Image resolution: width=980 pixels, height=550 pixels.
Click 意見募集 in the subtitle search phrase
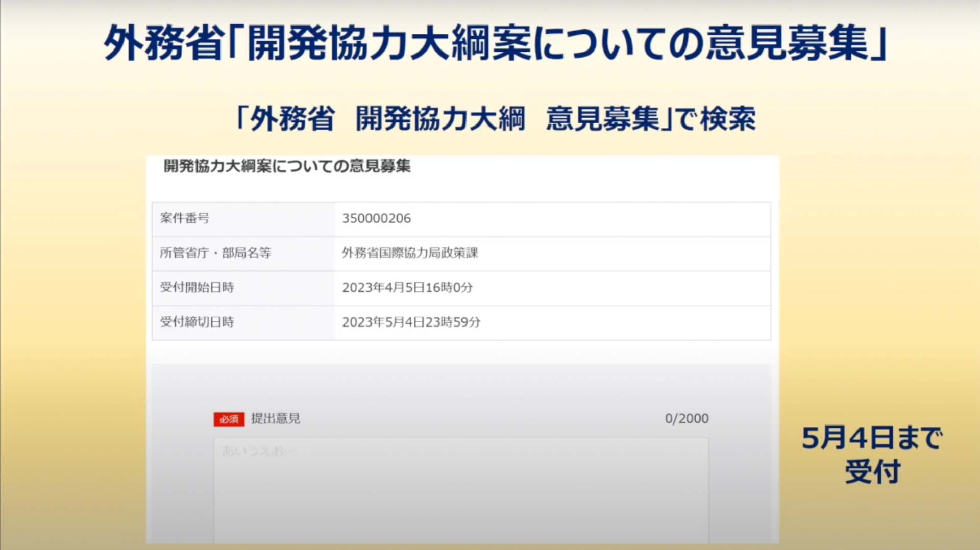click(x=603, y=119)
